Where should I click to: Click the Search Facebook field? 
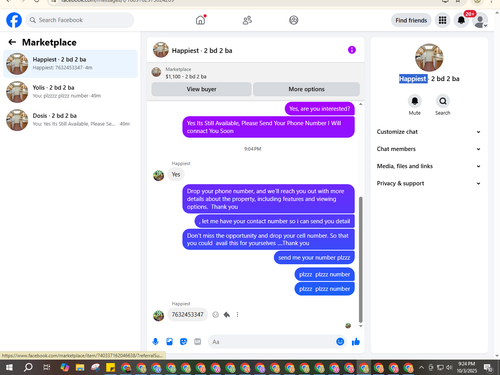(x=80, y=20)
